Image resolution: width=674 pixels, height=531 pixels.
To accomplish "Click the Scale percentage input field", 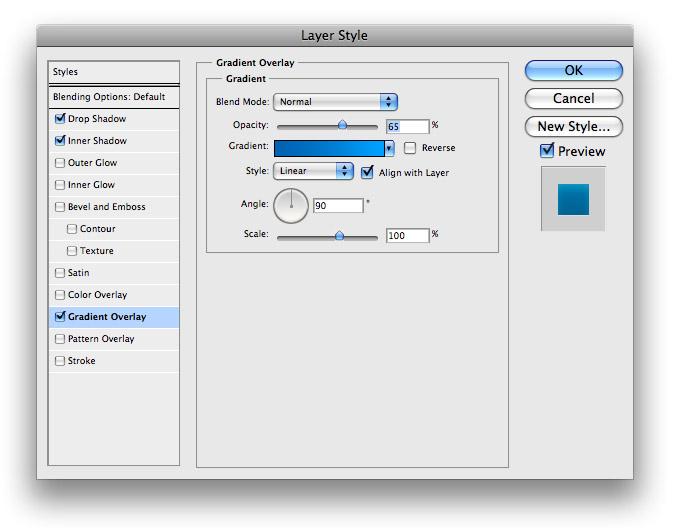I will 407,236.
